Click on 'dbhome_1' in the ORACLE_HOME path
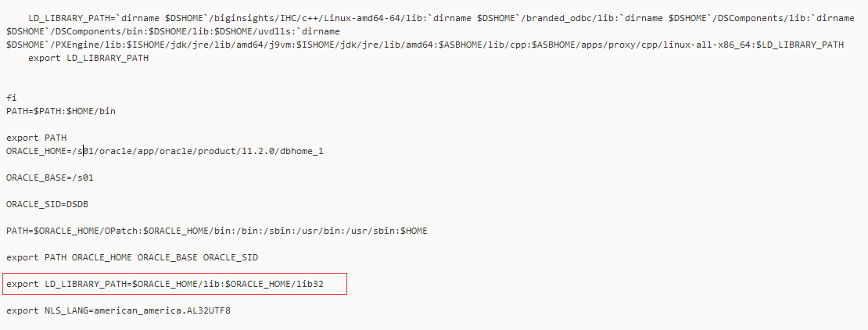The height and width of the screenshot is (330, 868). 302,151
